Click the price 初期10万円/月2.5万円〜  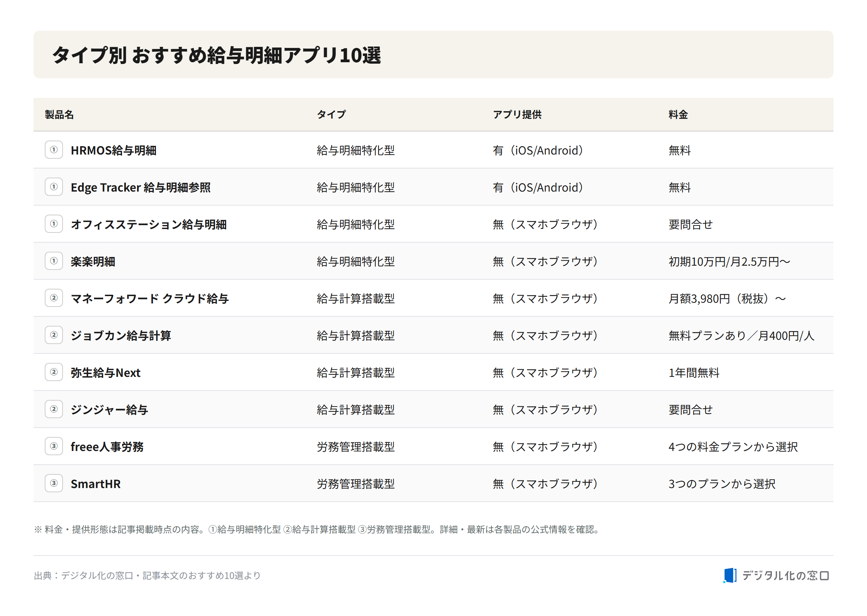tap(729, 262)
